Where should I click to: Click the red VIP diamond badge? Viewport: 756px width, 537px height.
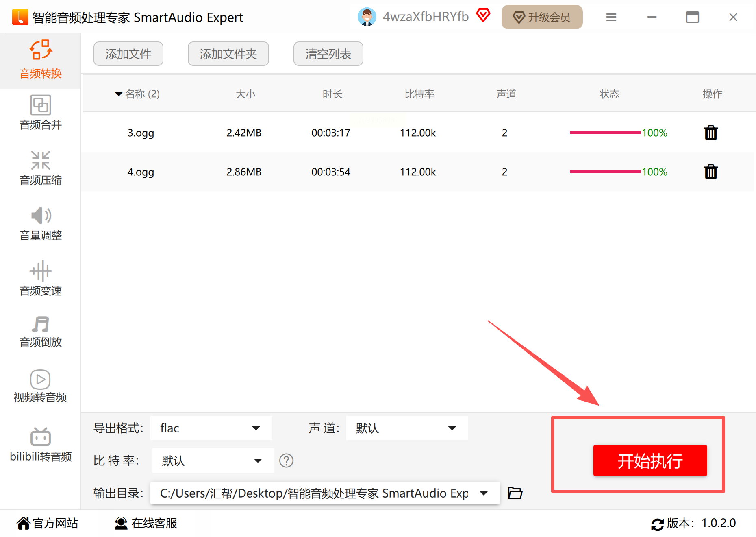[483, 16]
